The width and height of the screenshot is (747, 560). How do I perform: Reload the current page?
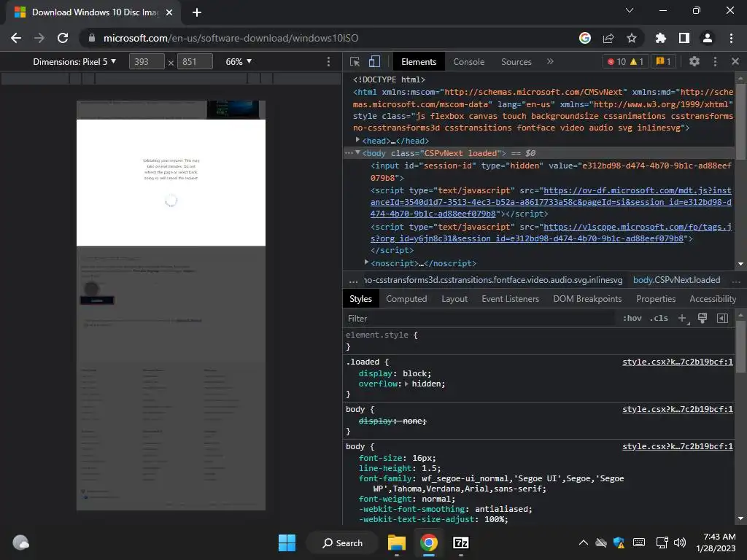[63, 38]
